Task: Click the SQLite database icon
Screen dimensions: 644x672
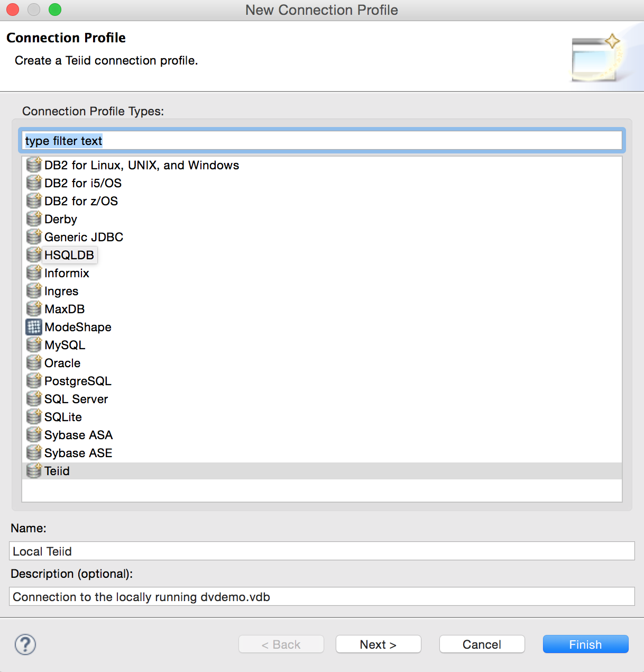Action: (x=33, y=417)
